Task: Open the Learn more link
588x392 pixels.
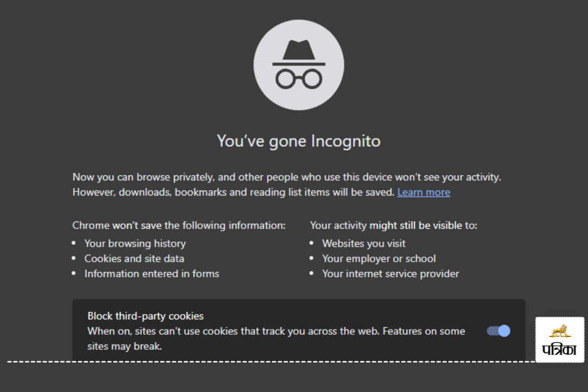Action: pyautogui.click(x=423, y=192)
